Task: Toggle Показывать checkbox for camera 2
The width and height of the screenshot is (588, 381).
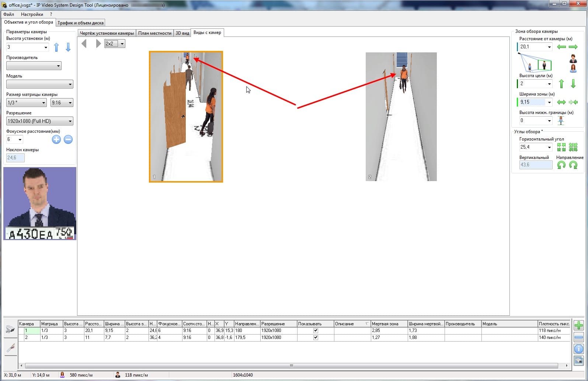Action: [x=316, y=337]
